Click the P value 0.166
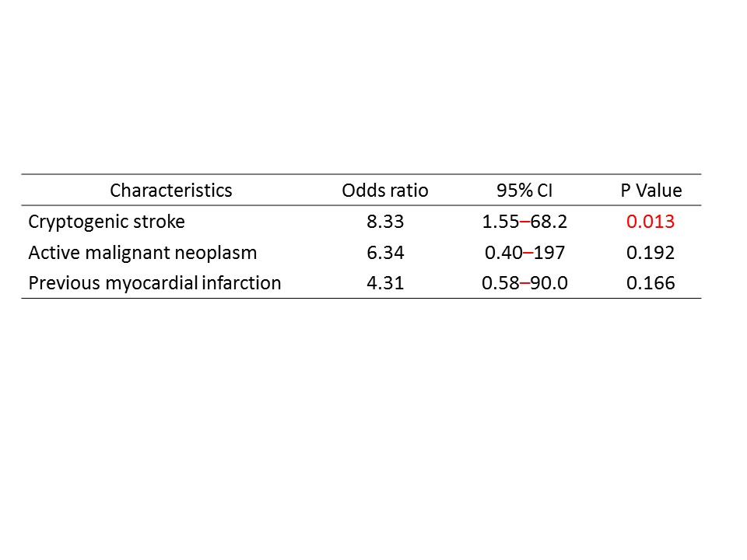 click(x=651, y=283)
